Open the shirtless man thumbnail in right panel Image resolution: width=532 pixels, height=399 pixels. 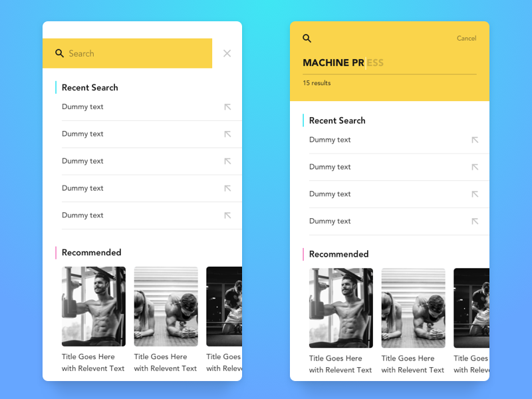(x=341, y=308)
